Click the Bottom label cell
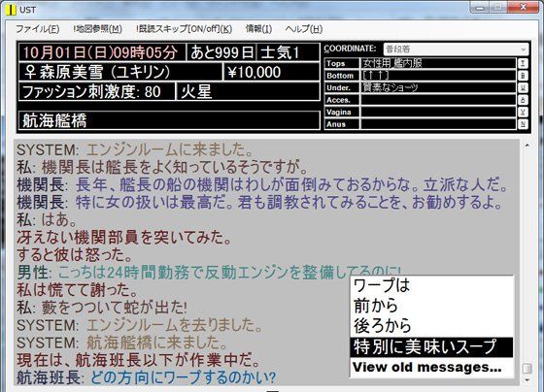This screenshot has height=392, width=544. tap(342, 76)
